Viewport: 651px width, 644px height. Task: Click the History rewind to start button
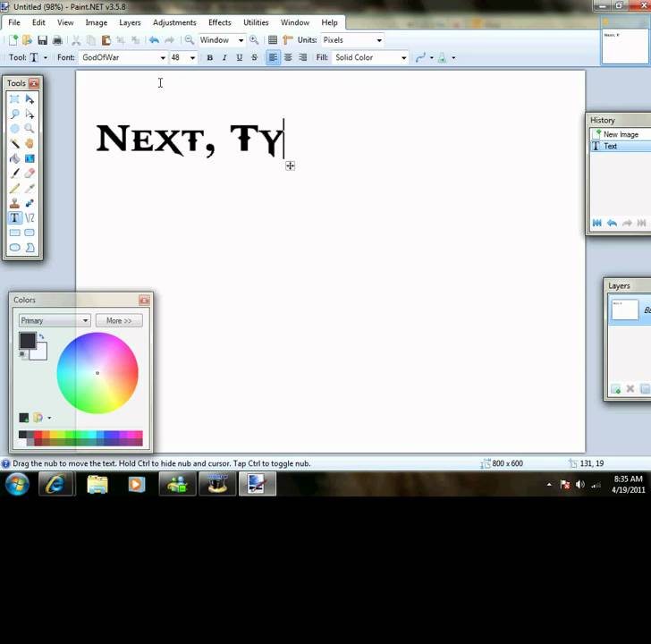point(597,224)
